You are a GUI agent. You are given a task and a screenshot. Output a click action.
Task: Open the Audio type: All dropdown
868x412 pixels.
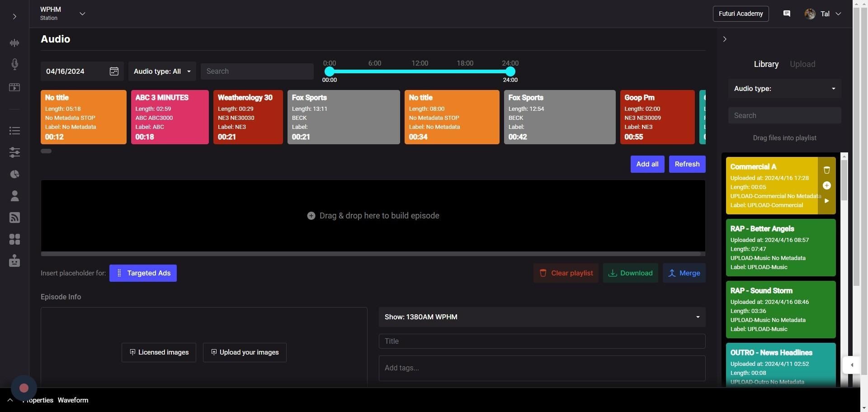click(x=162, y=71)
